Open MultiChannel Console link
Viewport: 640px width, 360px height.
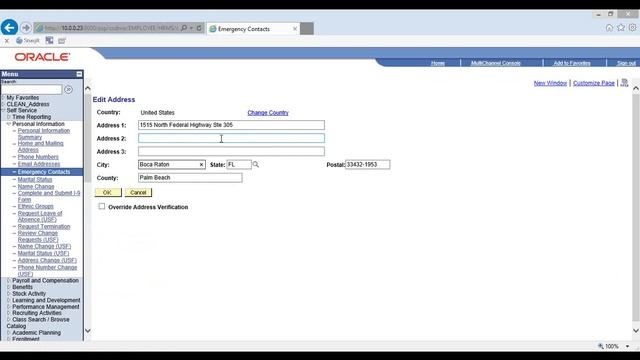pyautogui.click(x=496, y=63)
